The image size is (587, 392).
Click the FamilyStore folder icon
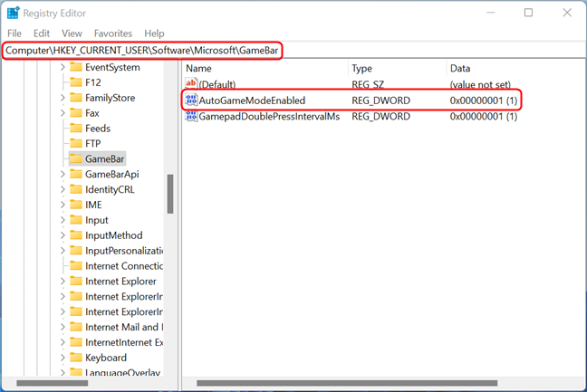pos(76,98)
